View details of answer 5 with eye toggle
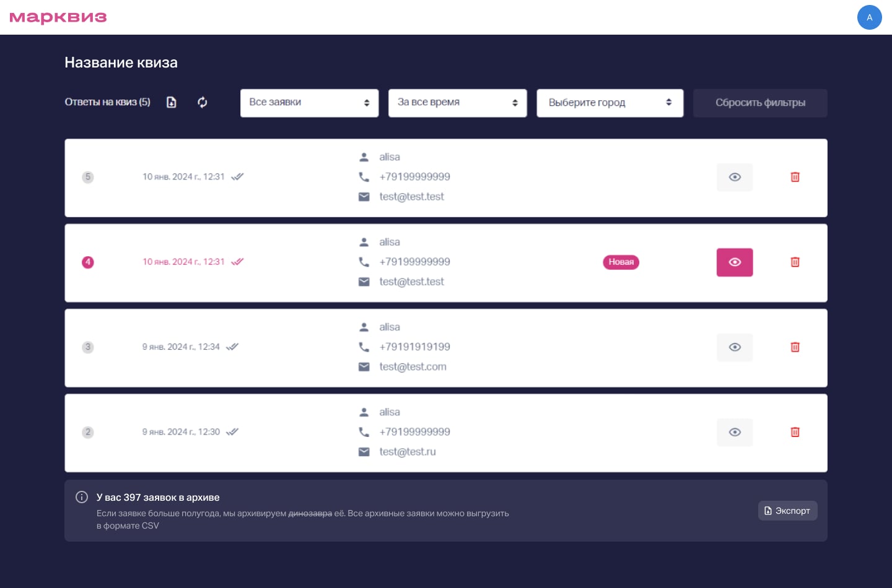 [735, 177]
